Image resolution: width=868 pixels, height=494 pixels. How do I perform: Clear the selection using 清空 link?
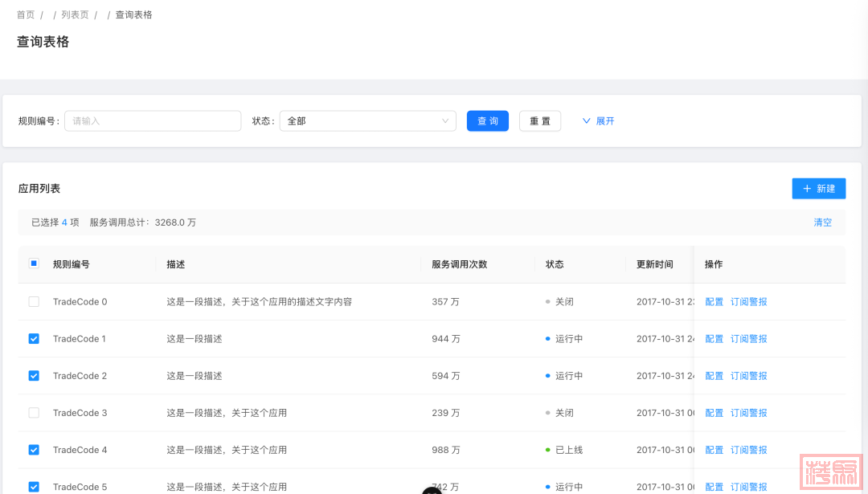[x=822, y=223]
